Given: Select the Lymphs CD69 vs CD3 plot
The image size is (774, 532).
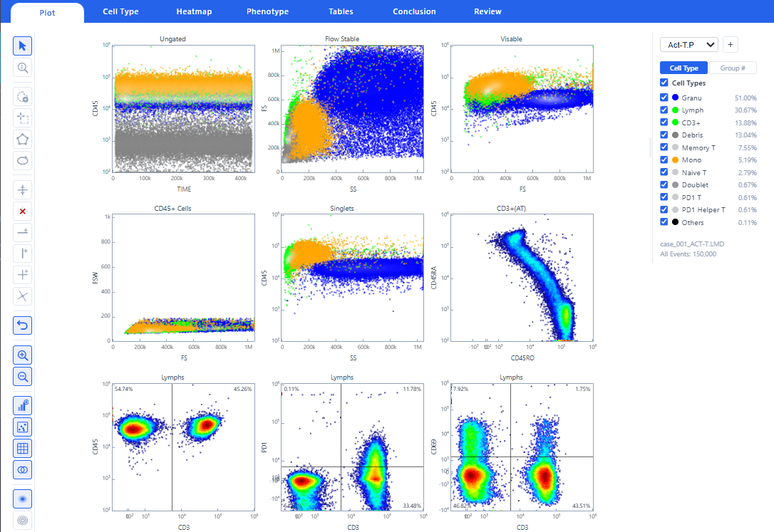Looking at the screenshot, I should [x=522, y=447].
